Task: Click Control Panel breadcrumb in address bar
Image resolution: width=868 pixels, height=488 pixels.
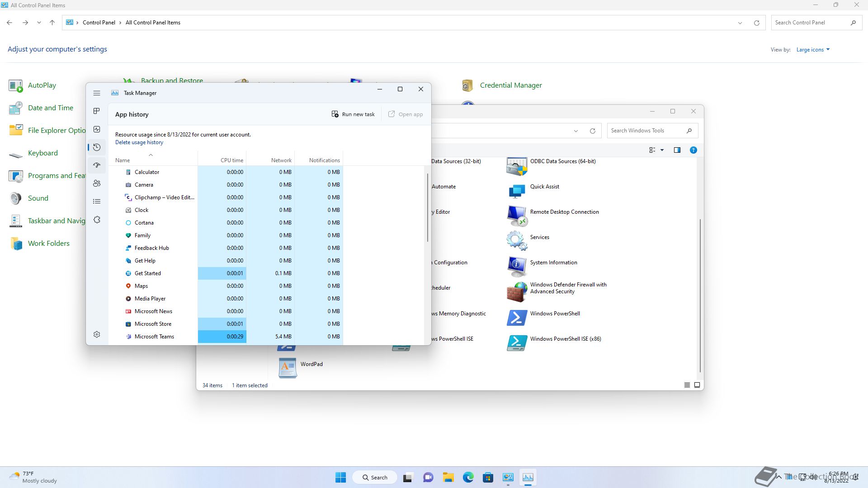Action: click(99, 23)
